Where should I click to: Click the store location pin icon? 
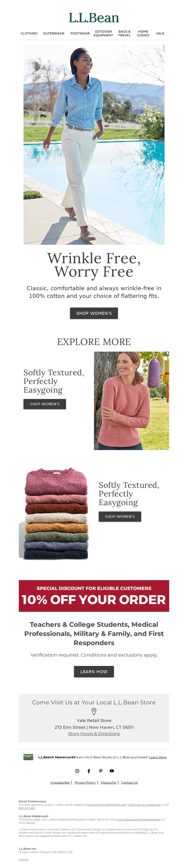94,711
